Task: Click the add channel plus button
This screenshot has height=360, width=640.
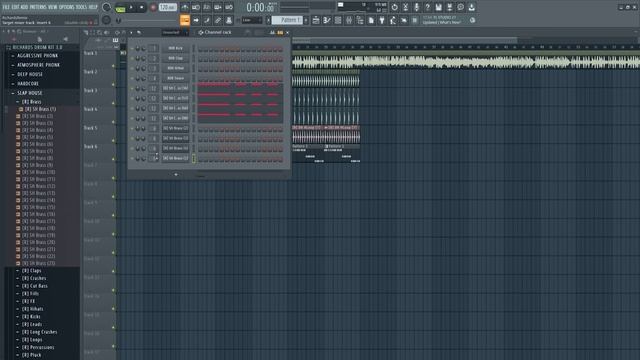Action: point(176,174)
